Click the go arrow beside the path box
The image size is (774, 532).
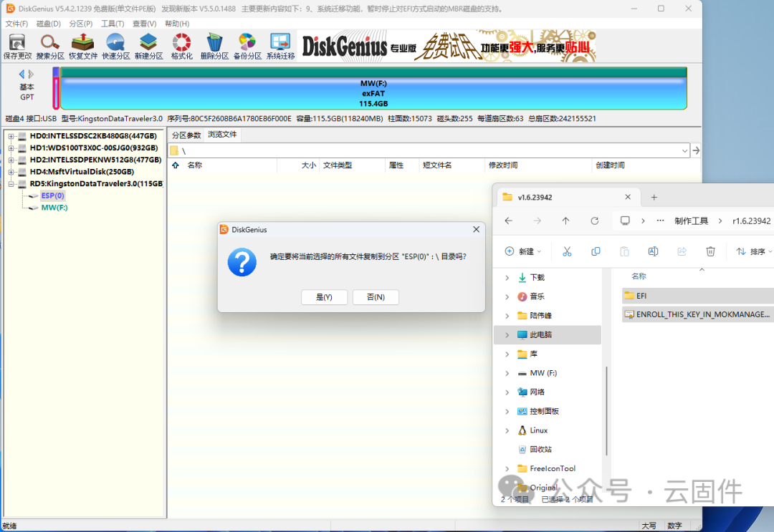point(696,150)
